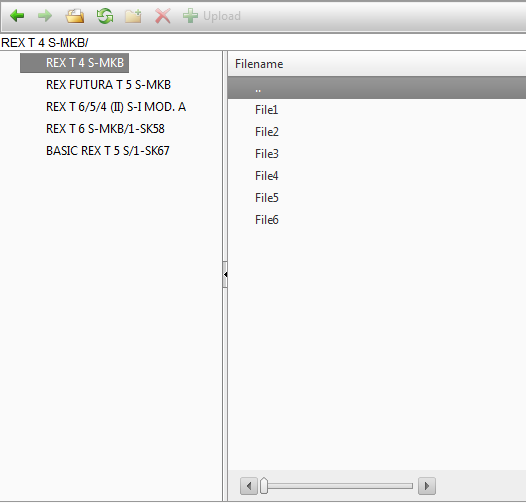Click the Upload button
526x503 pixels.
212,16
